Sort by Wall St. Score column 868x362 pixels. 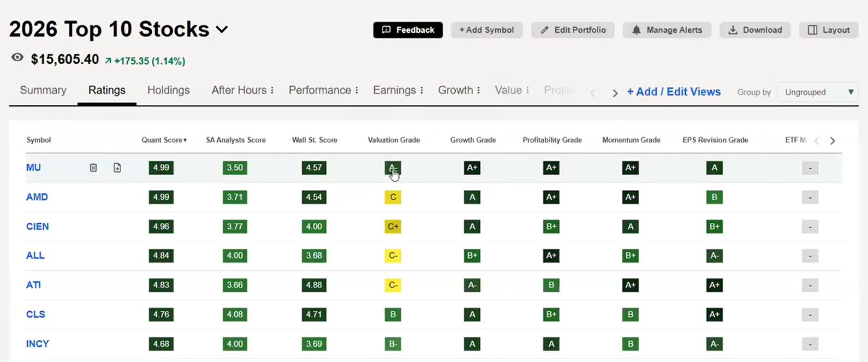[x=314, y=140]
